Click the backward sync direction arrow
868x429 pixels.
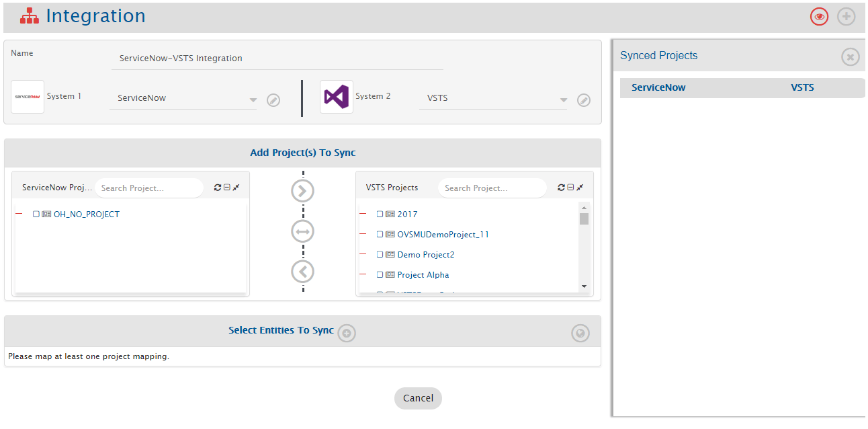[302, 272]
